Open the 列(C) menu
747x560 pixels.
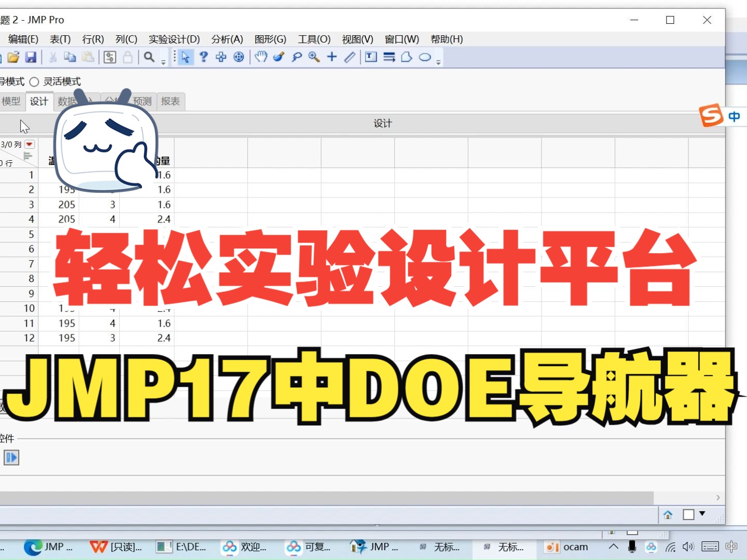127,39
